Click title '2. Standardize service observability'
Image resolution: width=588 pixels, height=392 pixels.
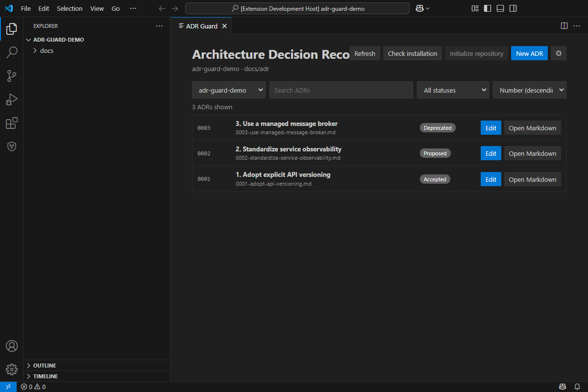[x=289, y=149]
